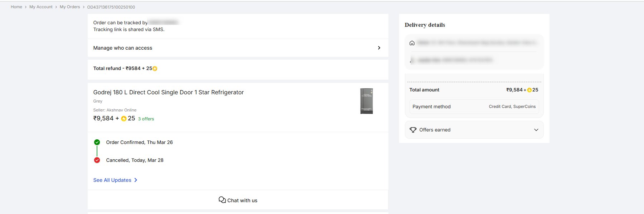The width and height of the screenshot is (644, 214).
Task: Open My Account breadcrumb item
Action: 41,7
